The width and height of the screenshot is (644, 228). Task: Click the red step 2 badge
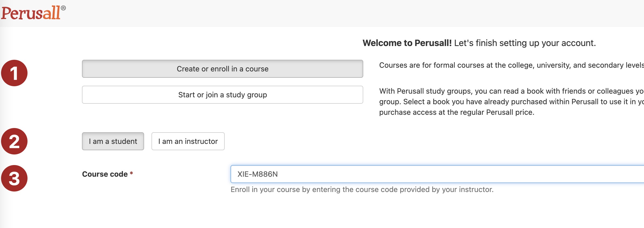tap(14, 141)
